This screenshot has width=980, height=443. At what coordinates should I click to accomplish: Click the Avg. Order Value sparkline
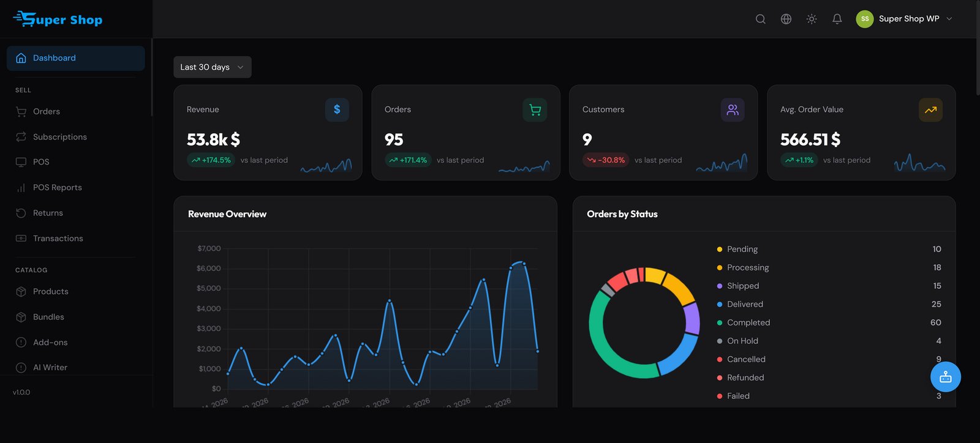point(919,162)
